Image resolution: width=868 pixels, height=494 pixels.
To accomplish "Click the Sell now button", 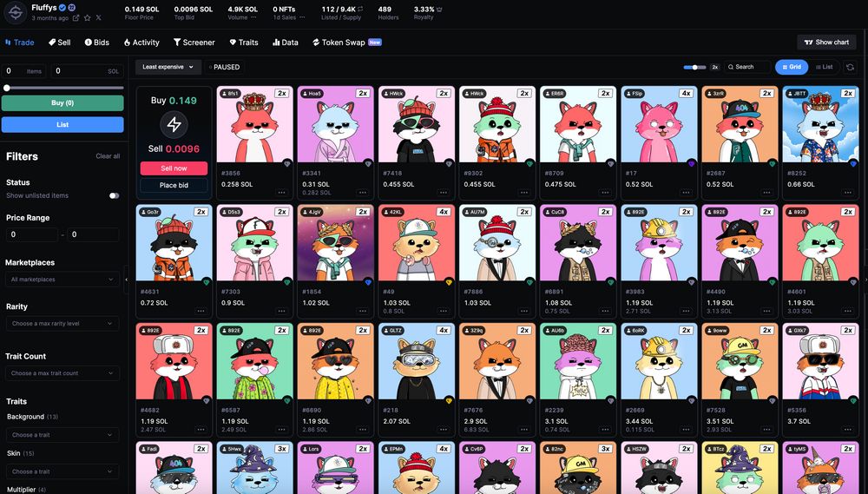I will point(174,168).
